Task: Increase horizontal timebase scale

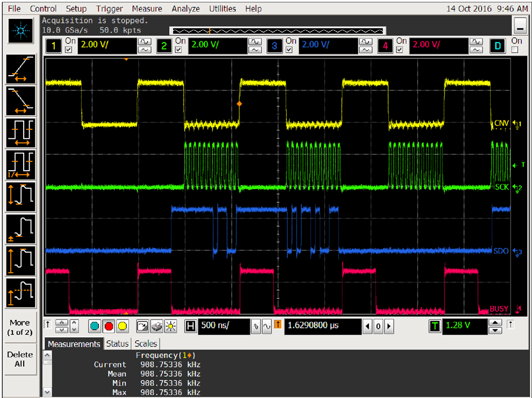Action: pyautogui.click(x=256, y=327)
